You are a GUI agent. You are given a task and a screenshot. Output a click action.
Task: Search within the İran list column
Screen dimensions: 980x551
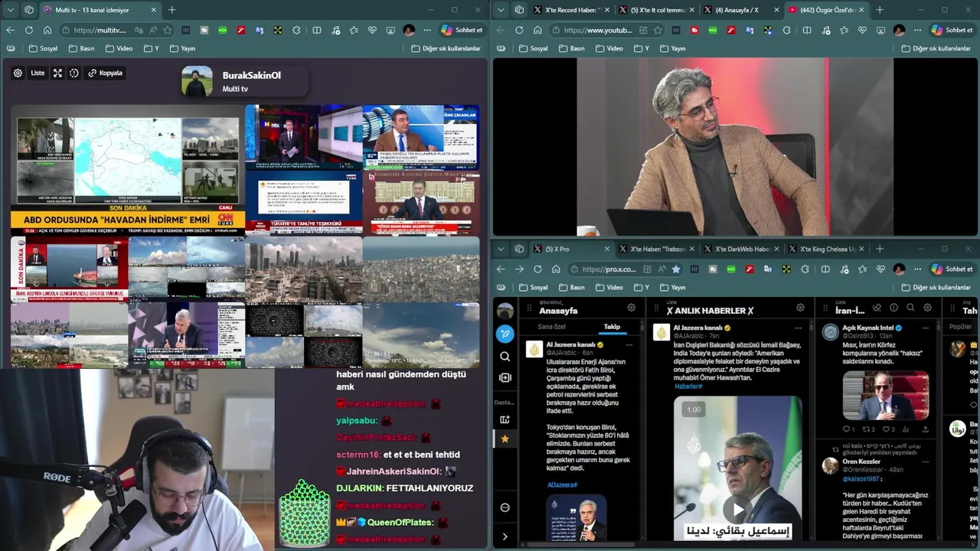[910, 308]
